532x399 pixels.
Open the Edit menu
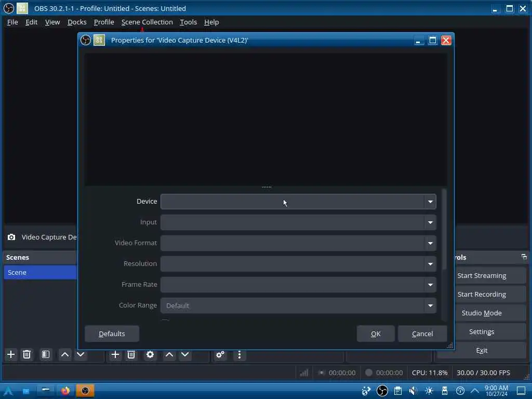click(31, 22)
